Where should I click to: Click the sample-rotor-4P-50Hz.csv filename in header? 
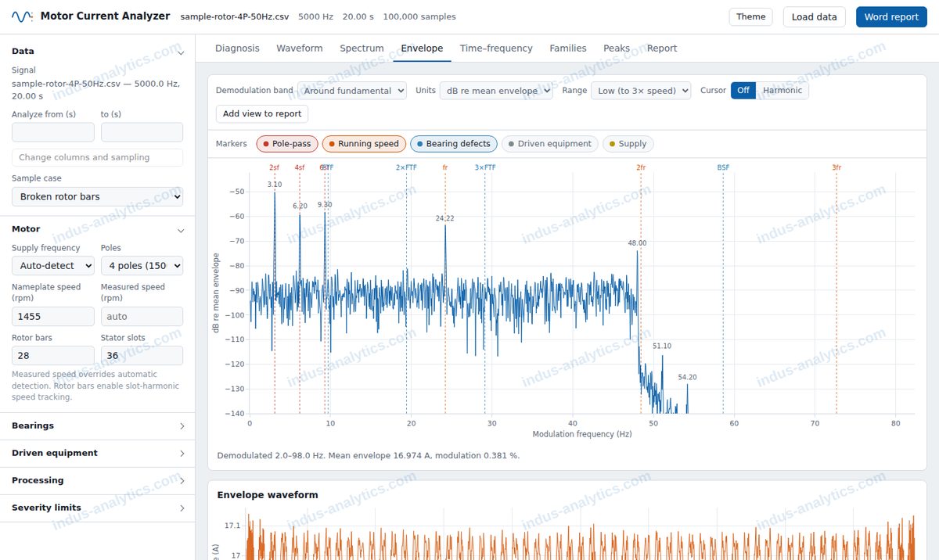233,17
